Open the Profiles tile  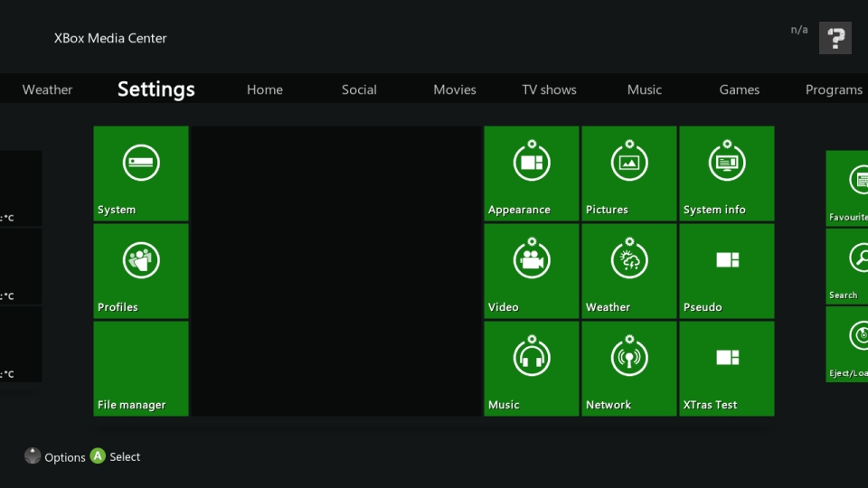[141, 271]
